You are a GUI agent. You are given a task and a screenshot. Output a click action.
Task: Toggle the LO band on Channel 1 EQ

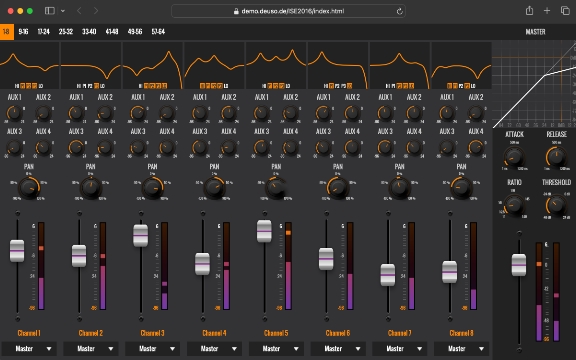point(40,86)
